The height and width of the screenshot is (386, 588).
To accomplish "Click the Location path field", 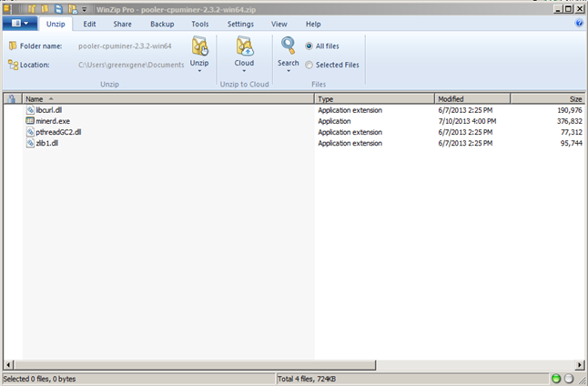I will click(x=131, y=65).
